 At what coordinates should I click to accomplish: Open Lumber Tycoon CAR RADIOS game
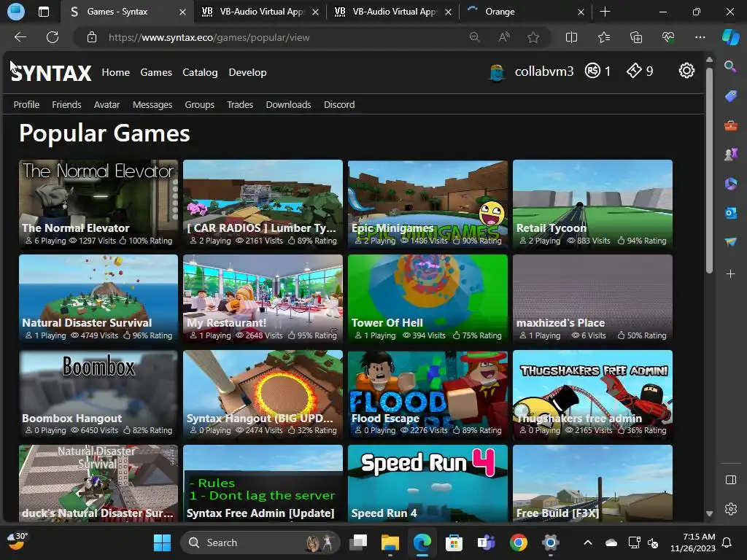tap(263, 204)
